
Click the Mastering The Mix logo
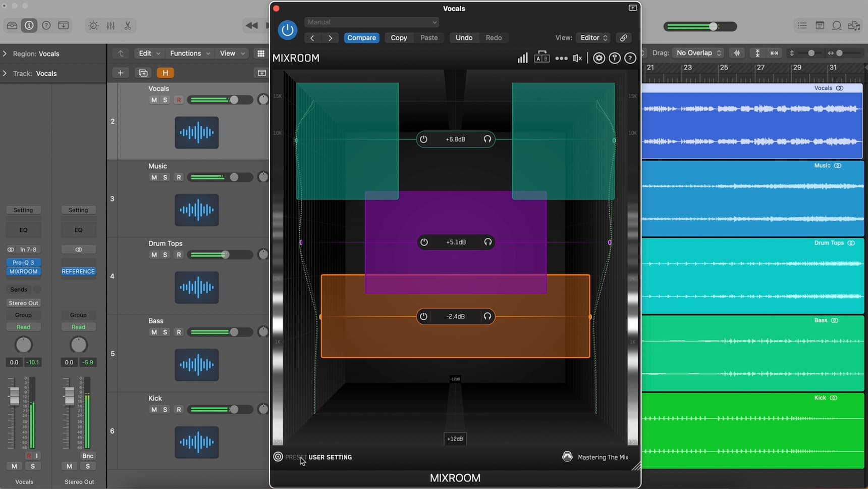click(568, 457)
